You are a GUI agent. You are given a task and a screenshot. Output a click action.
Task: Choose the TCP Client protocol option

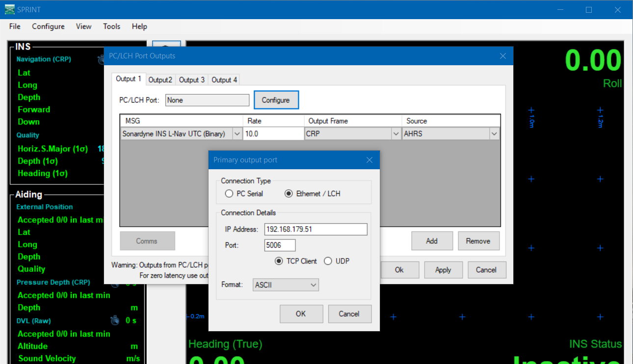coord(279,261)
